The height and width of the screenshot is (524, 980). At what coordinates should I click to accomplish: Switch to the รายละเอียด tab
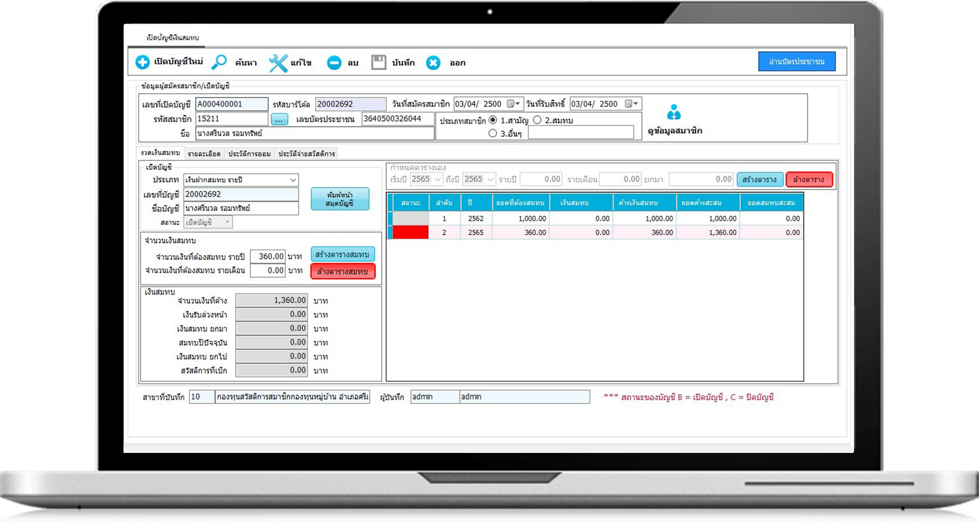[x=204, y=154]
